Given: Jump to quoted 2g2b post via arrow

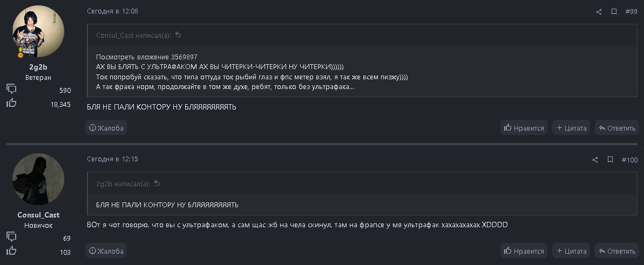Looking at the screenshot, I should coord(157,184).
